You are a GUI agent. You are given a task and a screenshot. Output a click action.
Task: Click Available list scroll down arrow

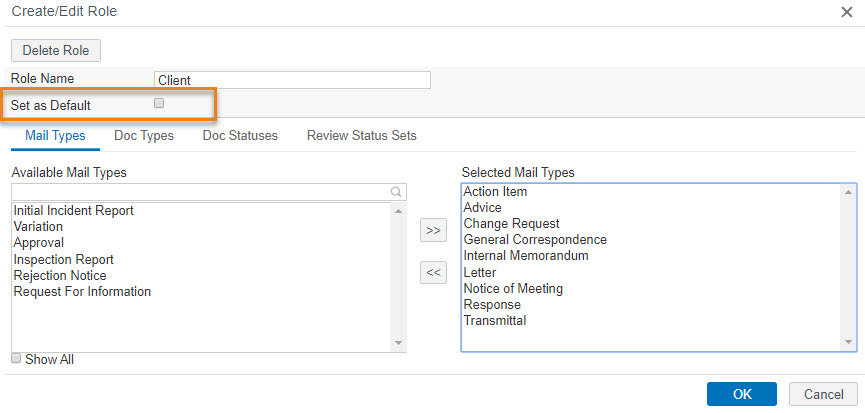click(399, 343)
